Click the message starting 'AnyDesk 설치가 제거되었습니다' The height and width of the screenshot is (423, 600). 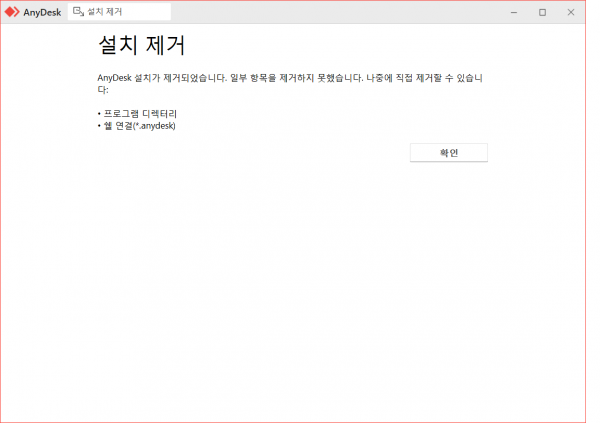coord(290,83)
